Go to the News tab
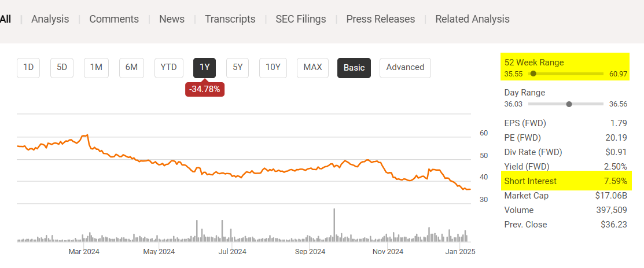This screenshot has width=644, height=268. (172, 19)
